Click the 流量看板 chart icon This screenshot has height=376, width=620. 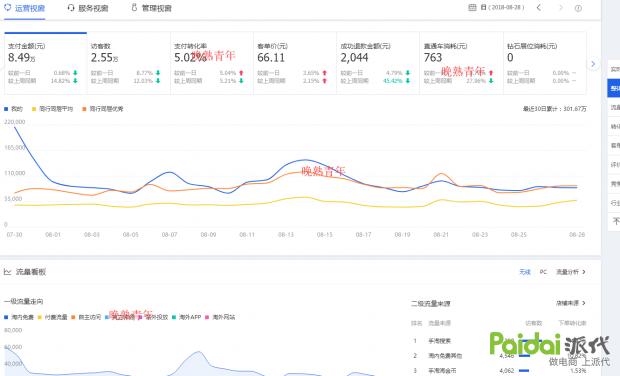(8, 272)
